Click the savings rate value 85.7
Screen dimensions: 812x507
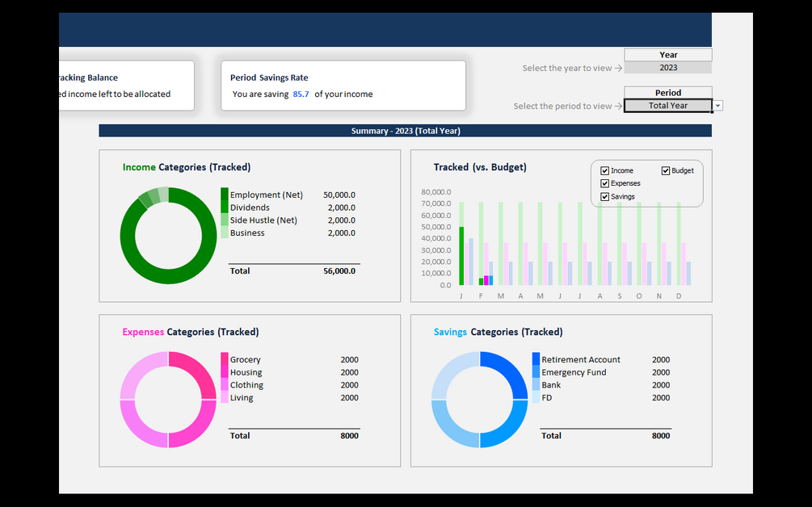click(301, 94)
